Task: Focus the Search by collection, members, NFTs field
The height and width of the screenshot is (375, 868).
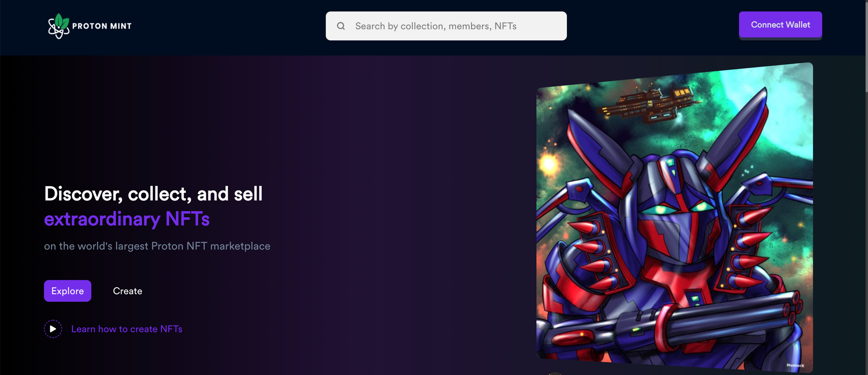Action: [x=446, y=26]
